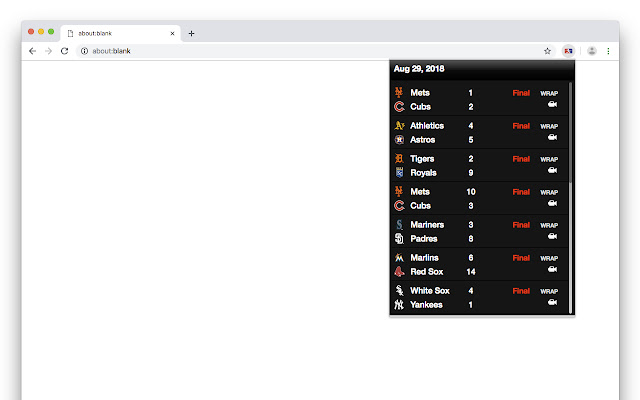
Task: Go back using the browser back arrow
Action: (x=32, y=51)
